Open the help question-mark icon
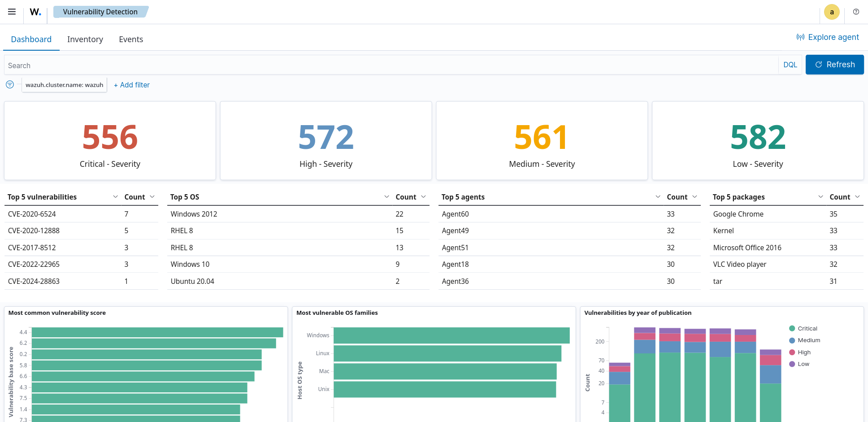Image resolution: width=868 pixels, height=422 pixels. [x=856, y=12]
